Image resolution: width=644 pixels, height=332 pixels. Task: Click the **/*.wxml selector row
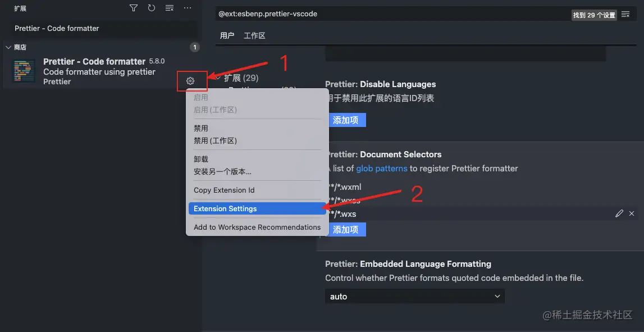pos(481,187)
